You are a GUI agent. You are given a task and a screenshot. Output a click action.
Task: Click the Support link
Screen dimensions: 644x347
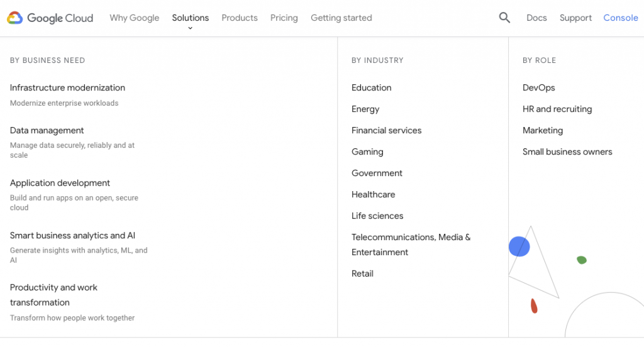tap(575, 18)
